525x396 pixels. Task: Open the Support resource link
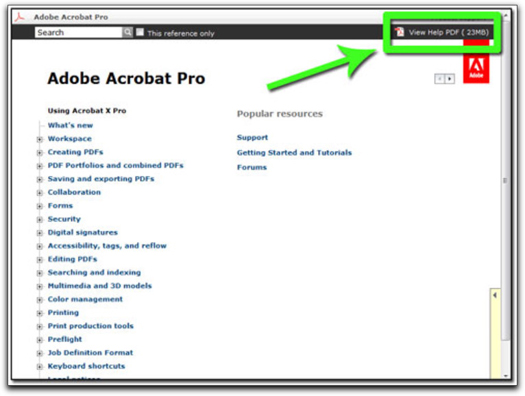252,138
